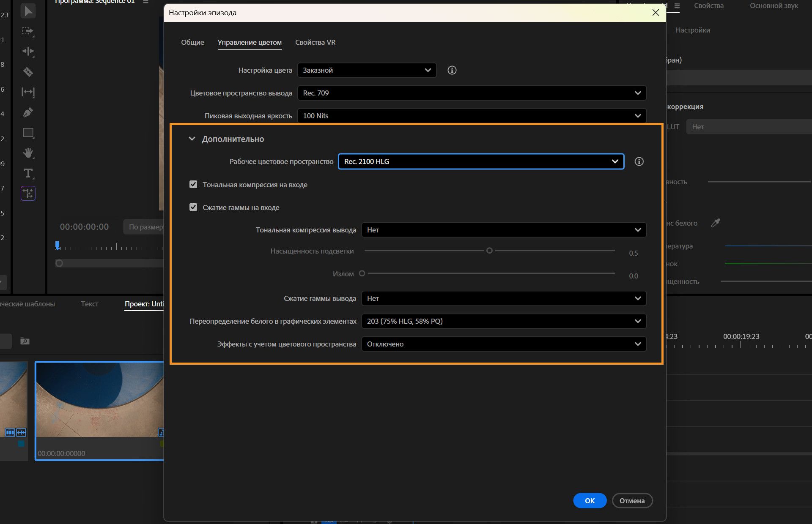Select the Selection arrow tool
Viewport: 812px width, 524px height.
pyautogui.click(x=28, y=11)
